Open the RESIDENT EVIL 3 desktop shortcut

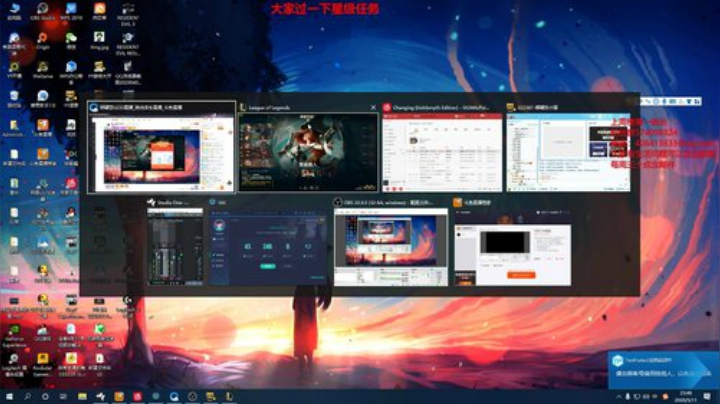(x=128, y=14)
